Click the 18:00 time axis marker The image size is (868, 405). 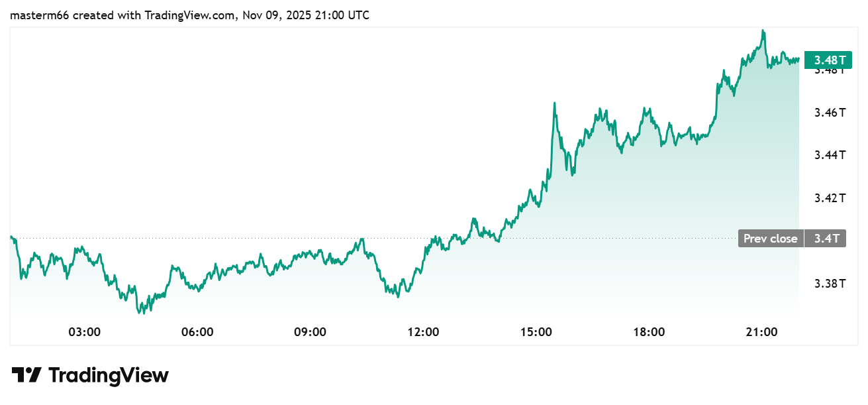point(649,331)
